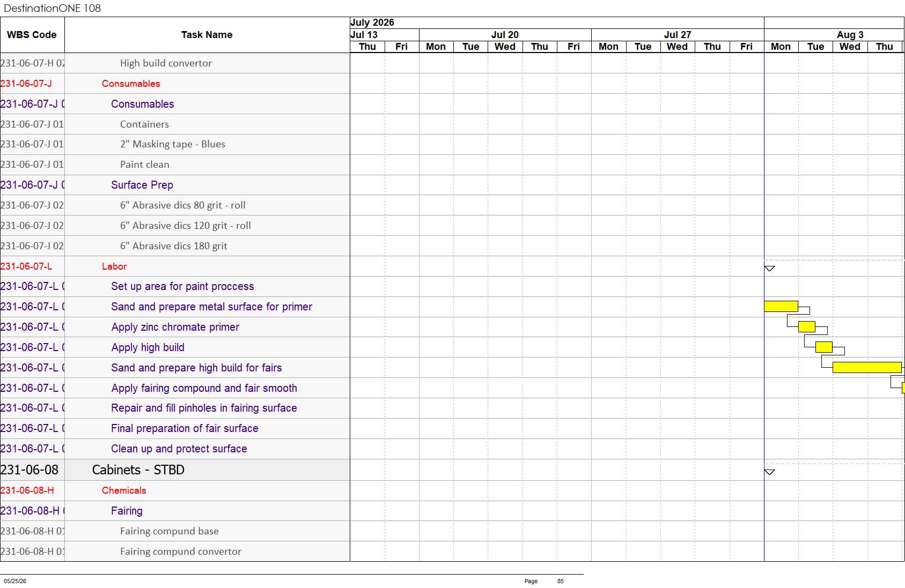Screen dimensions: 905x588
Task: Click WBS code 231-06-08-H in red
Action: pos(27,490)
